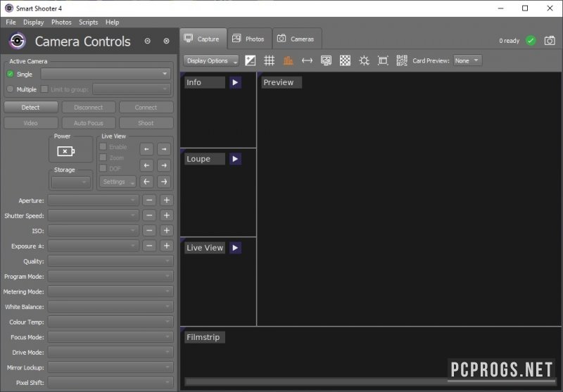Toggle the exposure warning overlay icon
This screenshot has height=392, width=563.
tap(251, 61)
